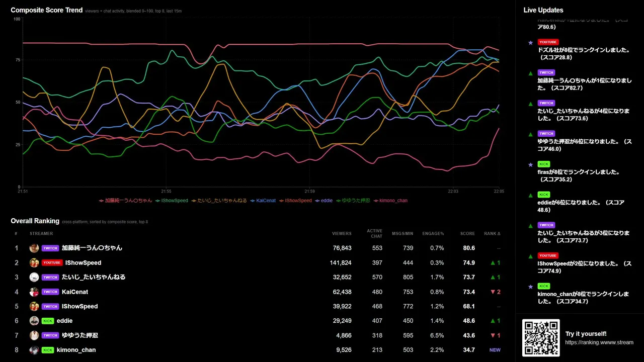Click the viewer count 141,824
Image resolution: width=644 pixels, height=362 pixels.
click(x=341, y=263)
